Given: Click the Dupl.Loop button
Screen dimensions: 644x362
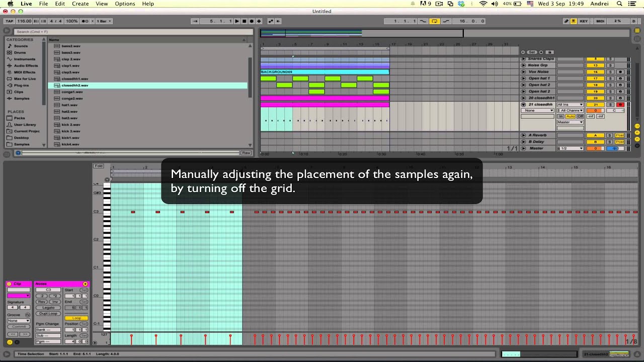Looking at the screenshot, I should pyautogui.click(x=48, y=314).
